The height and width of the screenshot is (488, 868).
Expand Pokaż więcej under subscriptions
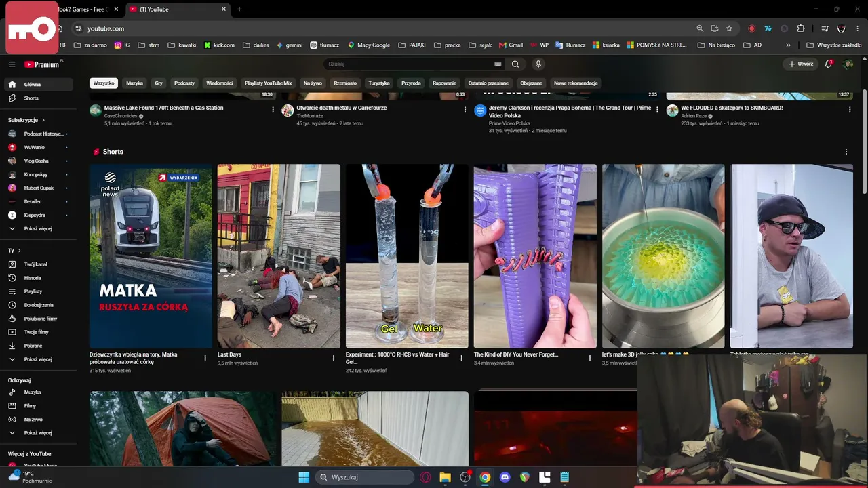point(39,229)
